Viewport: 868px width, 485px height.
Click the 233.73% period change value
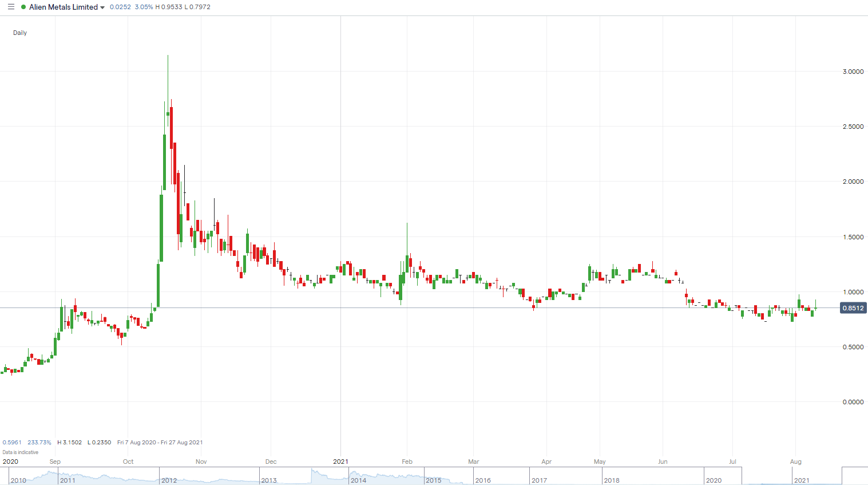click(x=39, y=442)
